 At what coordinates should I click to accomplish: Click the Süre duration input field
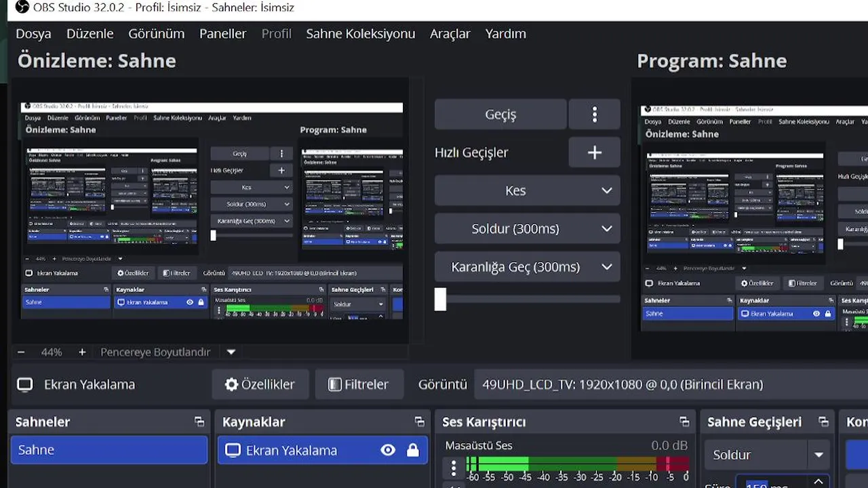click(x=772, y=483)
